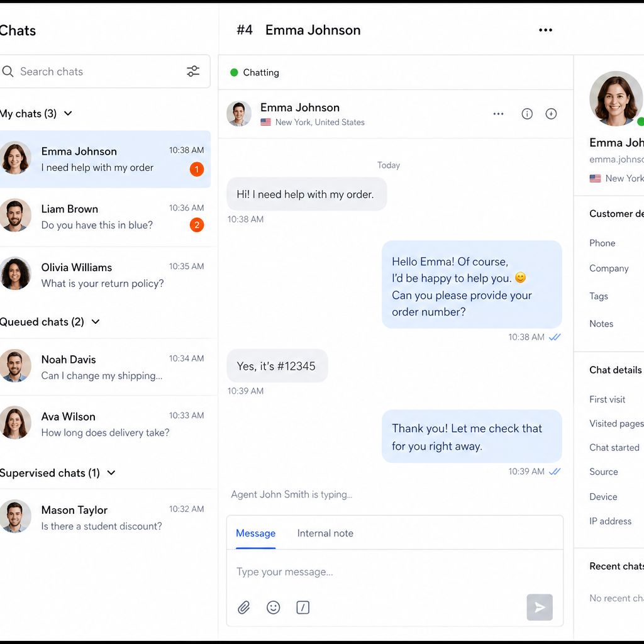Collapse the My chats section
Image resolution: width=644 pixels, height=644 pixels.
coord(68,113)
